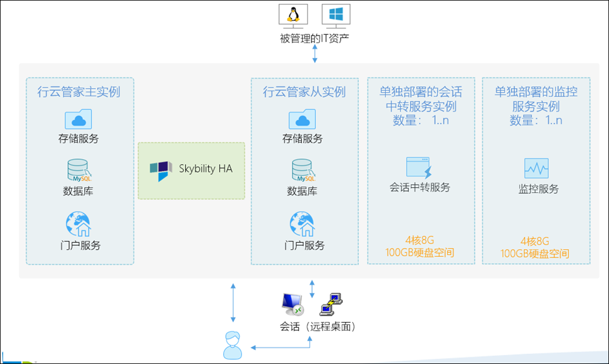
Task: Click the Skybility HA text
Action: (206, 169)
